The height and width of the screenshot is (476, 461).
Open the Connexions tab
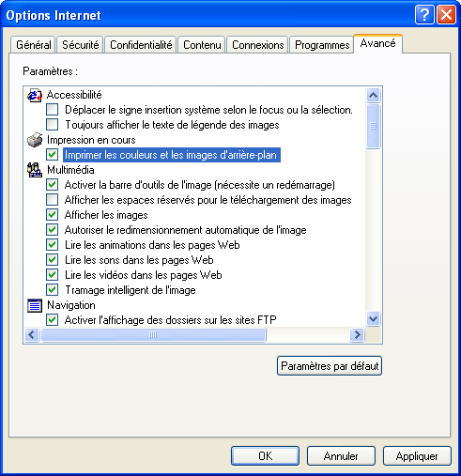tap(257, 45)
